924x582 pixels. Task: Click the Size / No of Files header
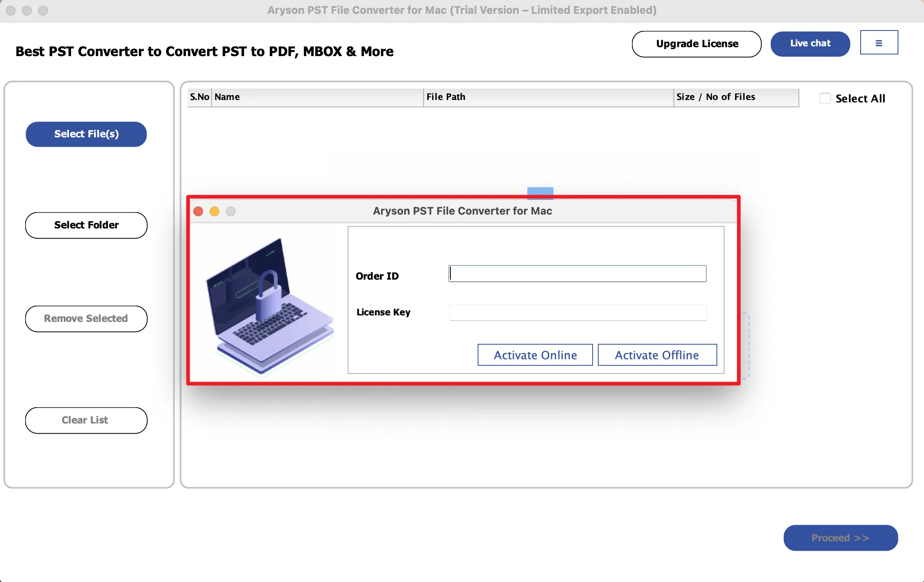(736, 98)
